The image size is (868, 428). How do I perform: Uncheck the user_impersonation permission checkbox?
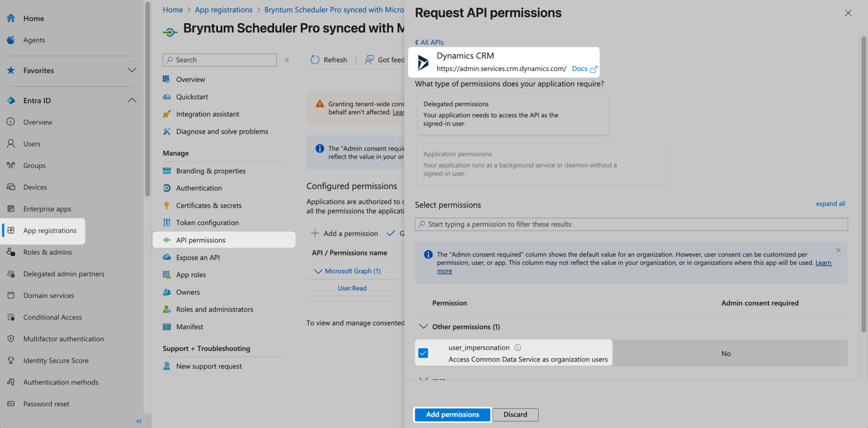point(423,353)
